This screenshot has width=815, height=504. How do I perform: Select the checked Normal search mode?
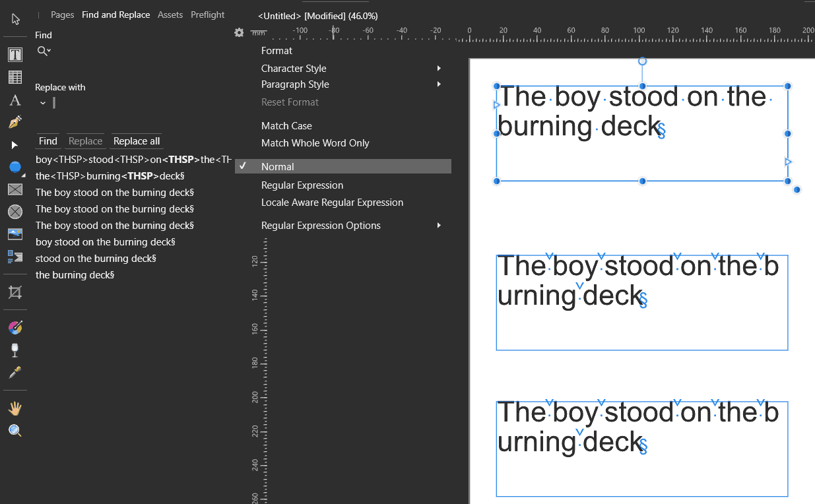click(x=343, y=166)
